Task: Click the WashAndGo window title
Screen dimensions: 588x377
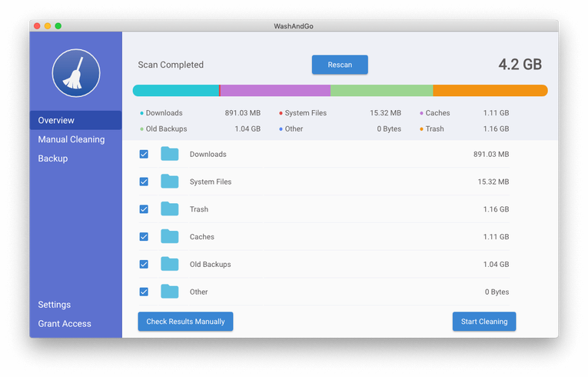Action: click(294, 26)
